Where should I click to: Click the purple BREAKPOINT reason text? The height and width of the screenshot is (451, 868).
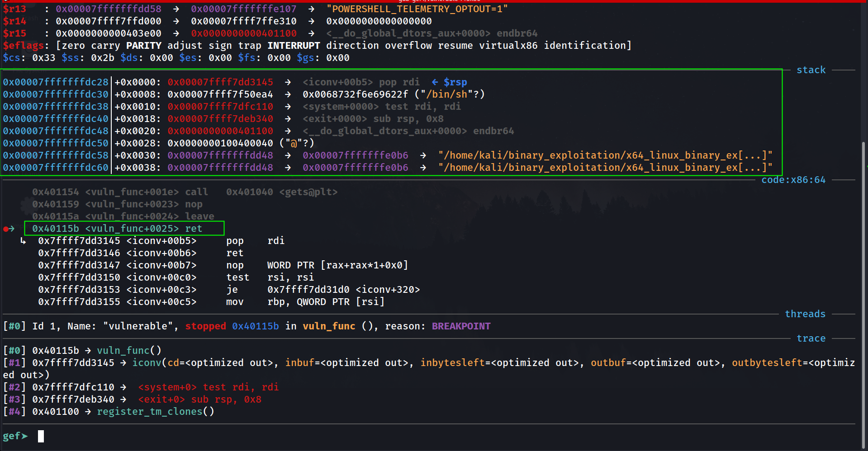click(460, 326)
